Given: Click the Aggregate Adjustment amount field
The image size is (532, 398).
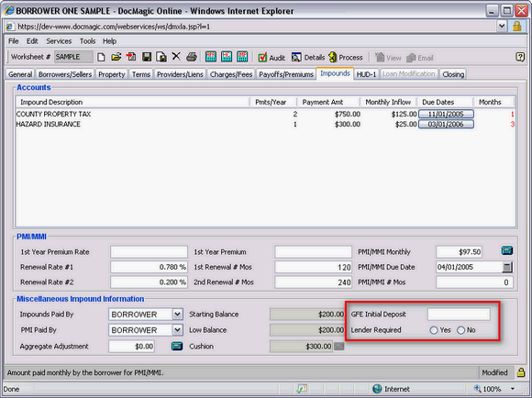Looking at the screenshot, I should tap(132, 346).
